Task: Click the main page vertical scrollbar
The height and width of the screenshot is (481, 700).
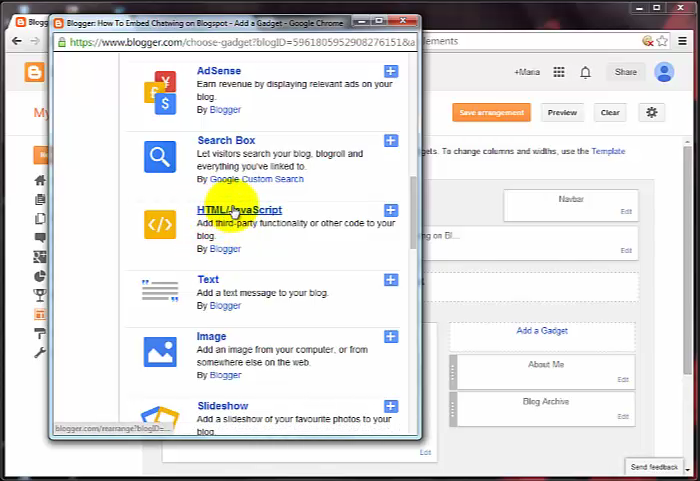Action: pyautogui.click(x=688, y=259)
